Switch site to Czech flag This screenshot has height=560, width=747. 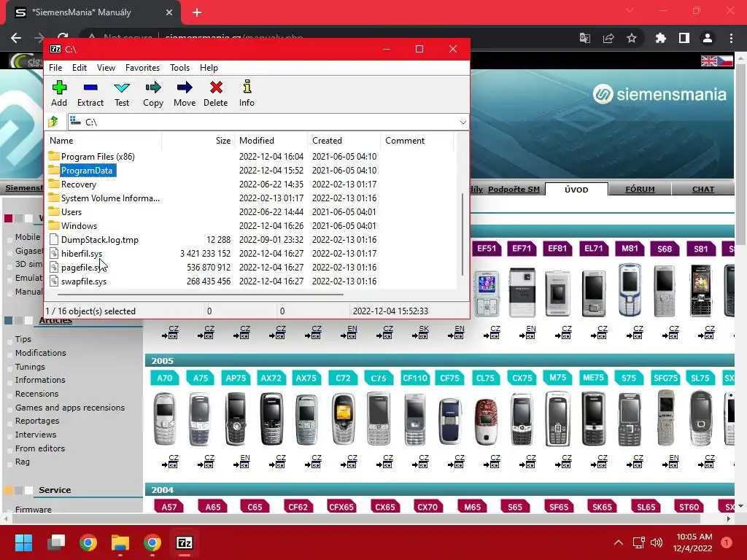[x=725, y=61]
